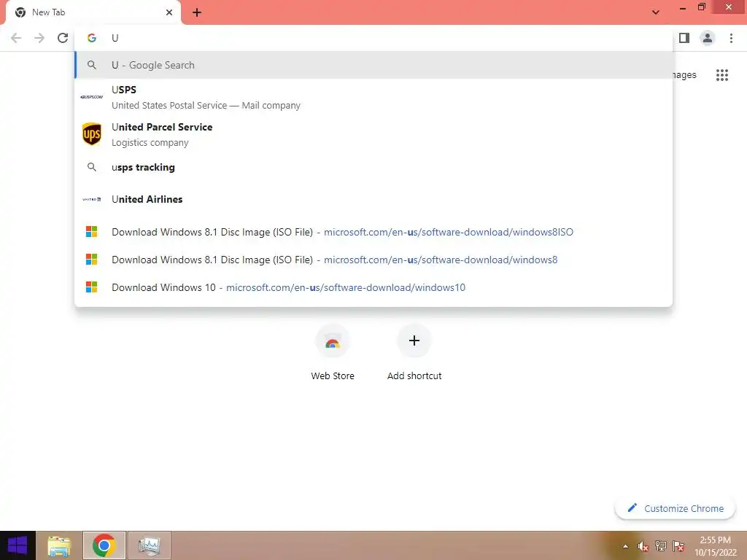The height and width of the screenshot is (560, 747).
Task: Close the New Tab tab
Action: coord(169,12)
